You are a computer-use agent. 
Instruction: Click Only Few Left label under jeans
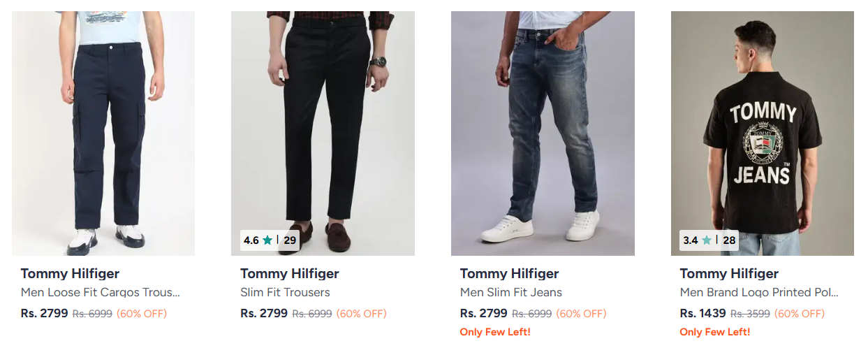point(495,332)
